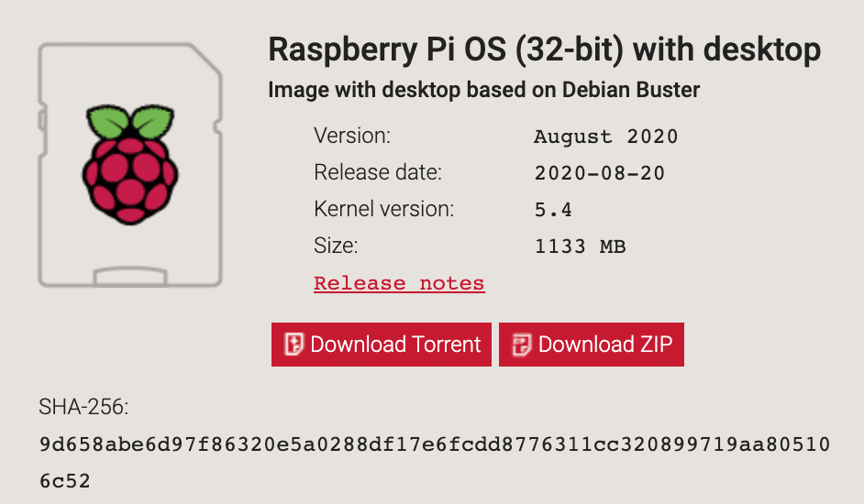Click the 2020-08-20 release date
The image size is (864, 504).
coord(600,173)
